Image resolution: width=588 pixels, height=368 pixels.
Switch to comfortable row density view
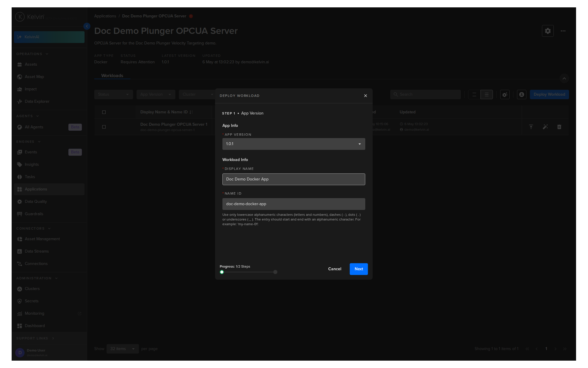(x=487, y=94)
